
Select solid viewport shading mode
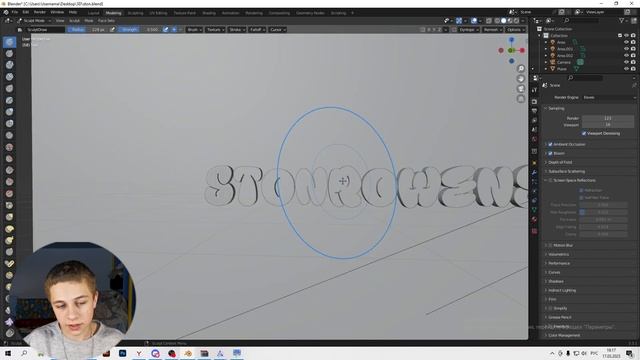point(504,20)
